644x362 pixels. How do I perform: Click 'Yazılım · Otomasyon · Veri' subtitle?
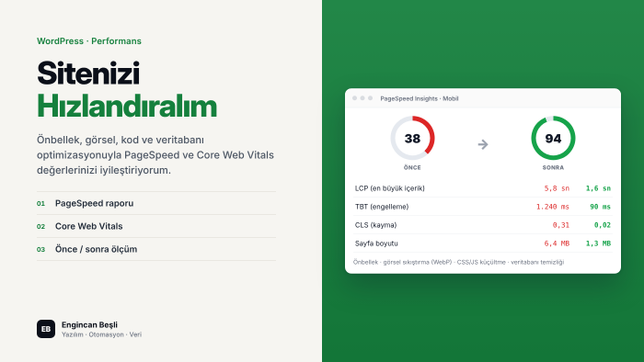[101, 334]
